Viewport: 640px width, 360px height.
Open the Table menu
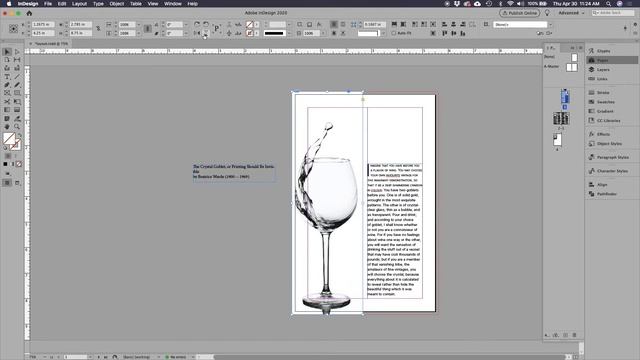click(136, 4)
